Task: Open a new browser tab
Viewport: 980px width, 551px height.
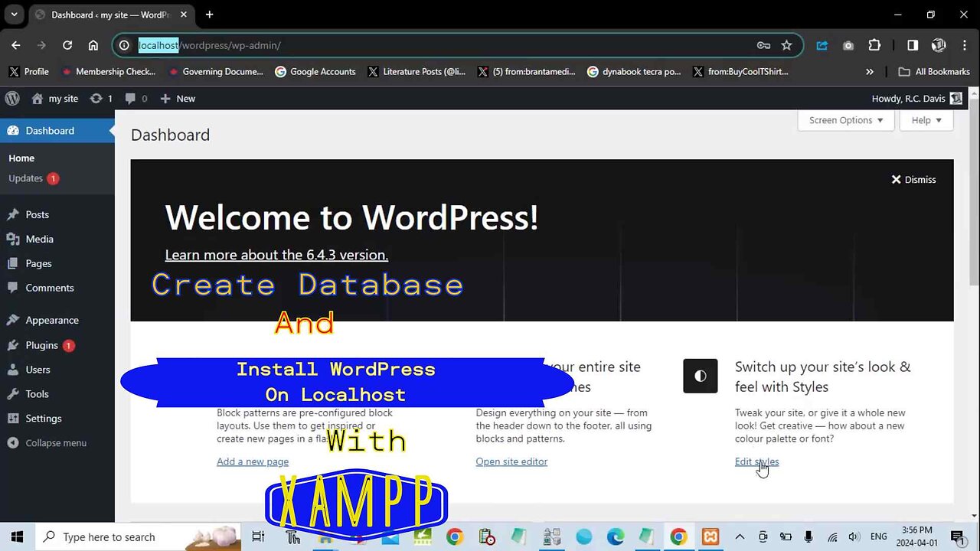Action: 209,15
